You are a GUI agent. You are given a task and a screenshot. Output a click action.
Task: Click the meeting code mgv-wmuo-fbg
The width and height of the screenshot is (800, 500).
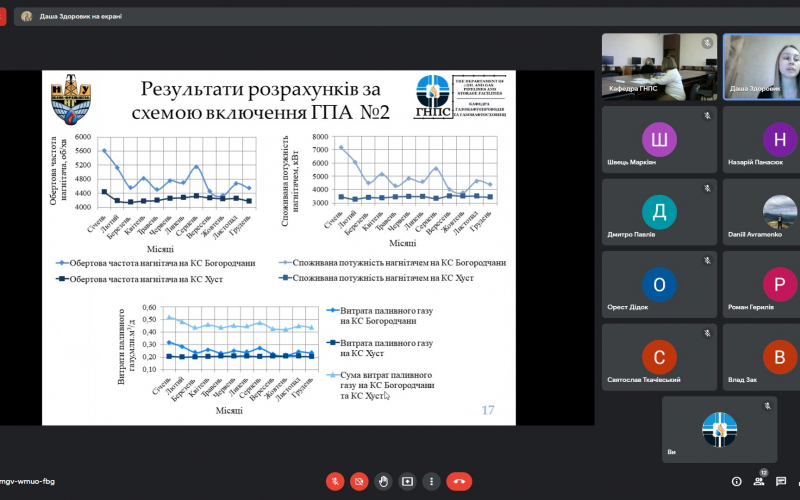coord(27,481)
